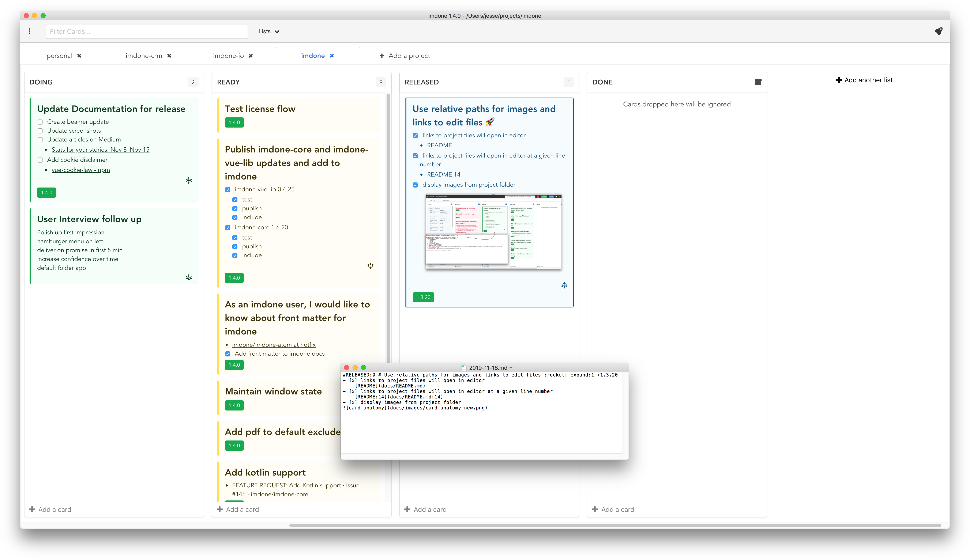Check the Create beamer update checkbox

point(40,122)
